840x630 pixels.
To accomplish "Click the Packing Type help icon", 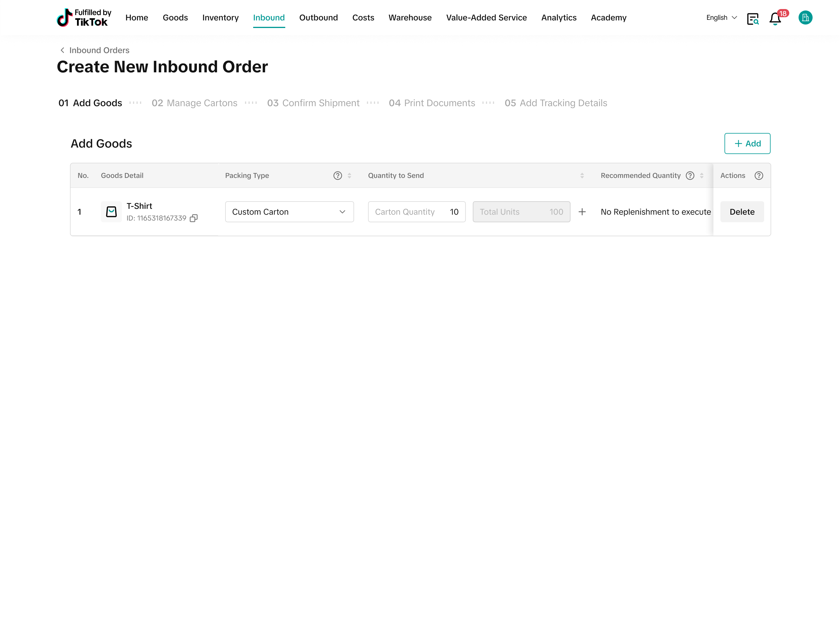I will 337,176.
